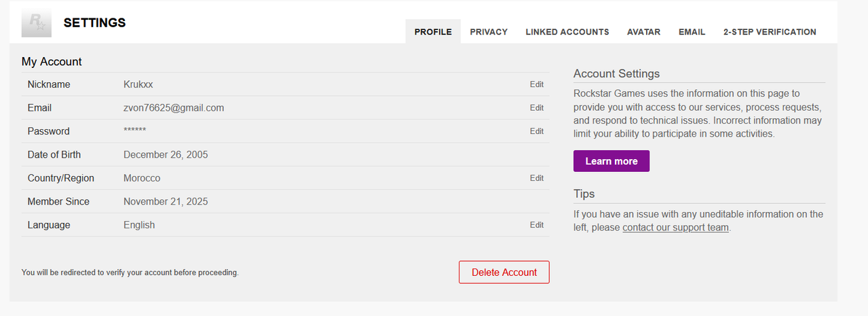The image size is (868, 316).
Task: Open the contact our support team link
Action: [675, 228]
